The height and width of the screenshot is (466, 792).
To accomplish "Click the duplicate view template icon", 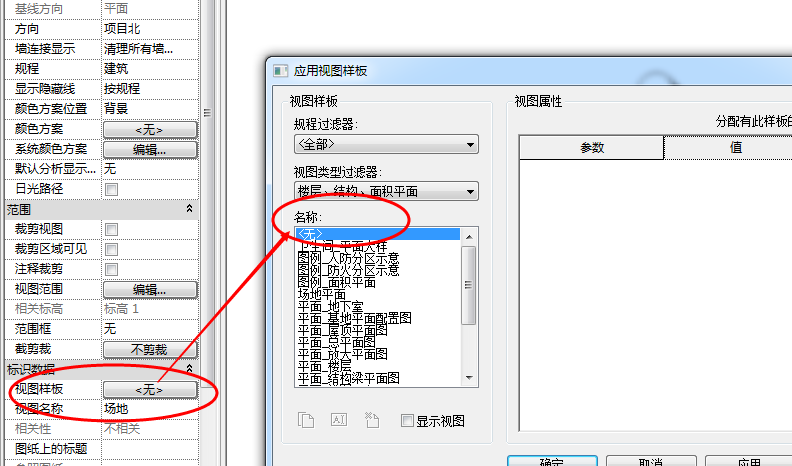I will [307, 421].
